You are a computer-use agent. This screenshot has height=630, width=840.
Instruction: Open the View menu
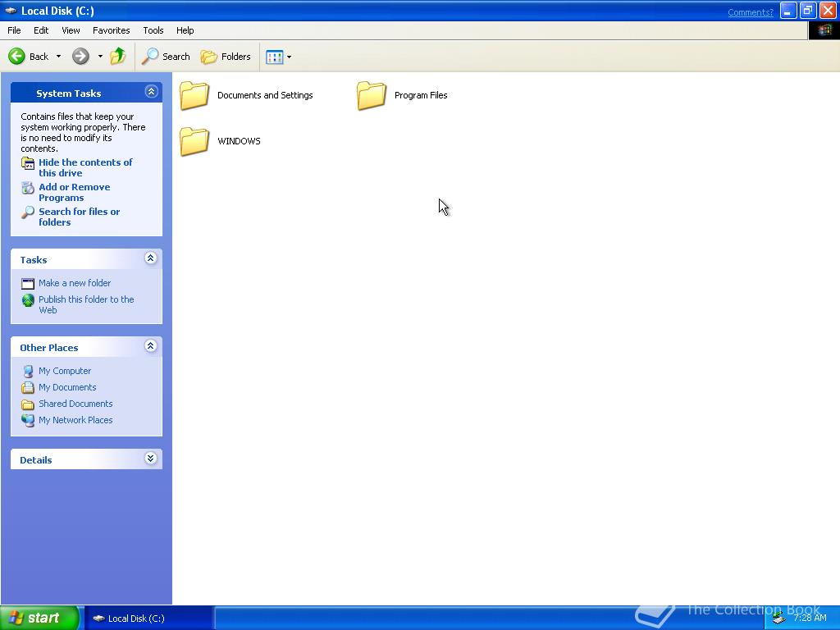coord(71,30)
